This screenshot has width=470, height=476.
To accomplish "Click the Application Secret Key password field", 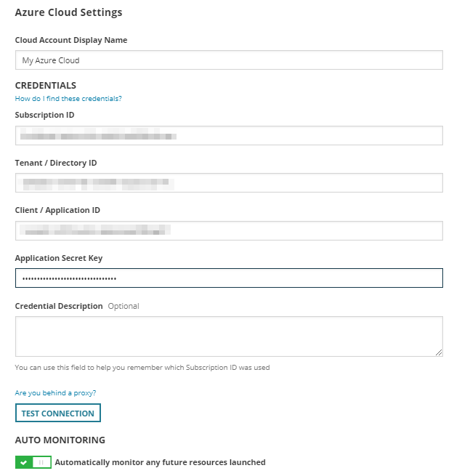I will pyautogui.click(x=229, y=278).
